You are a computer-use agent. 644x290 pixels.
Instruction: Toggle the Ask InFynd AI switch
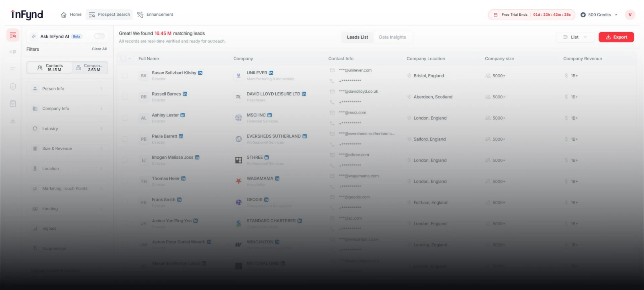pos(99,36)
